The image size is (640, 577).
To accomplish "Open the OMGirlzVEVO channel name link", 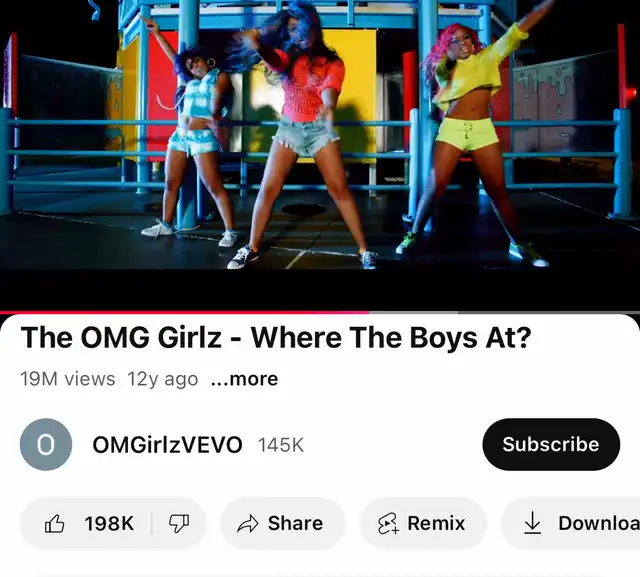I will tap(167, 445).
